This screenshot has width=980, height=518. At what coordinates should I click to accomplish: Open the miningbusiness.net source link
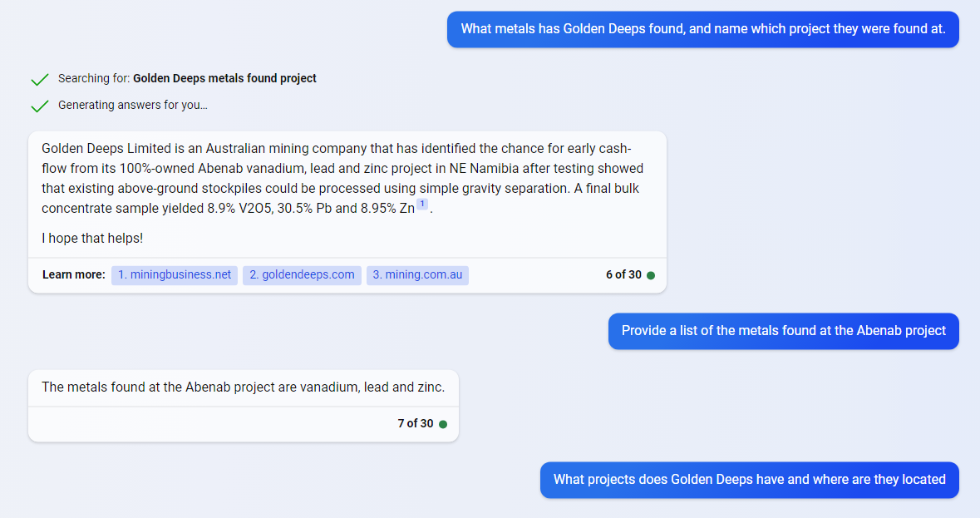click(175, 275)
